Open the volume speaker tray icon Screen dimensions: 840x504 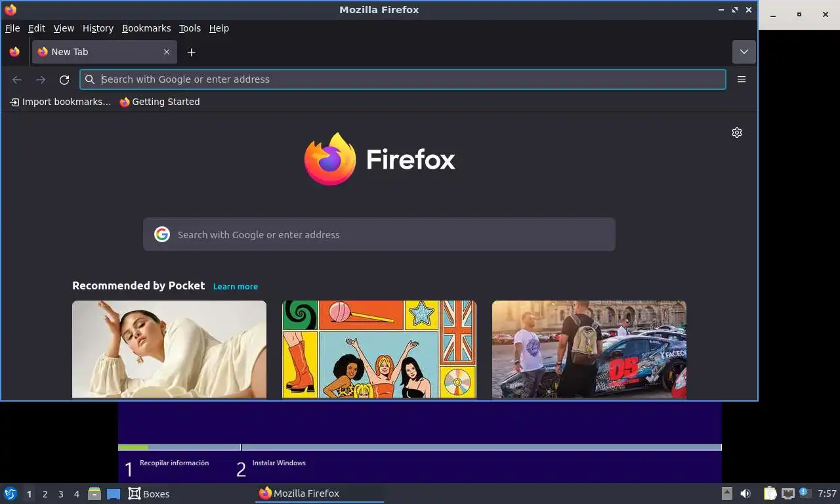point(745,493)
